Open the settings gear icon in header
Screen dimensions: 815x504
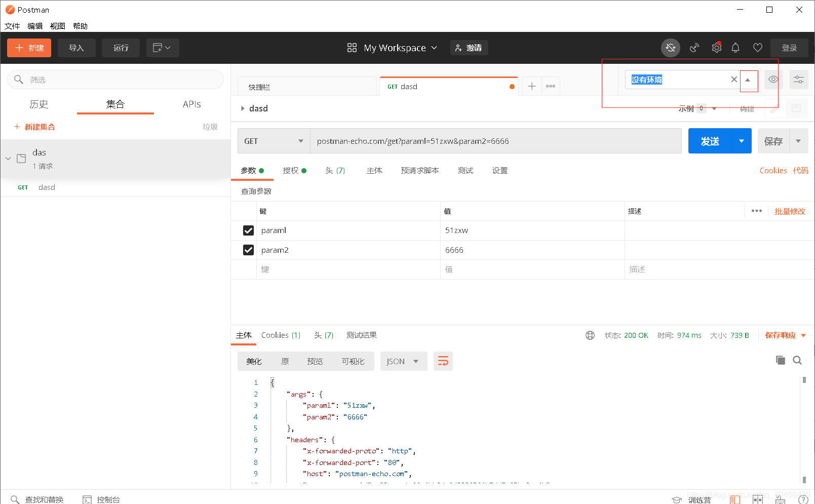coord(716,48)
